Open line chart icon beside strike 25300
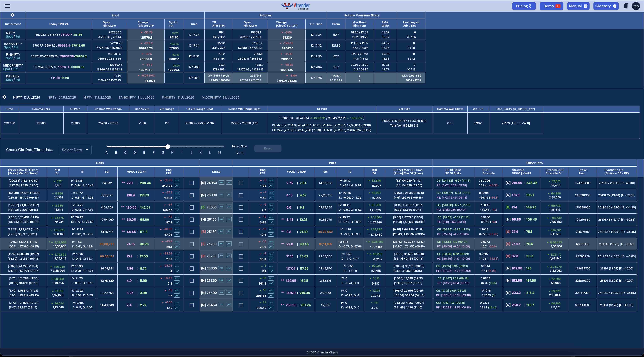 coord(229,268)
